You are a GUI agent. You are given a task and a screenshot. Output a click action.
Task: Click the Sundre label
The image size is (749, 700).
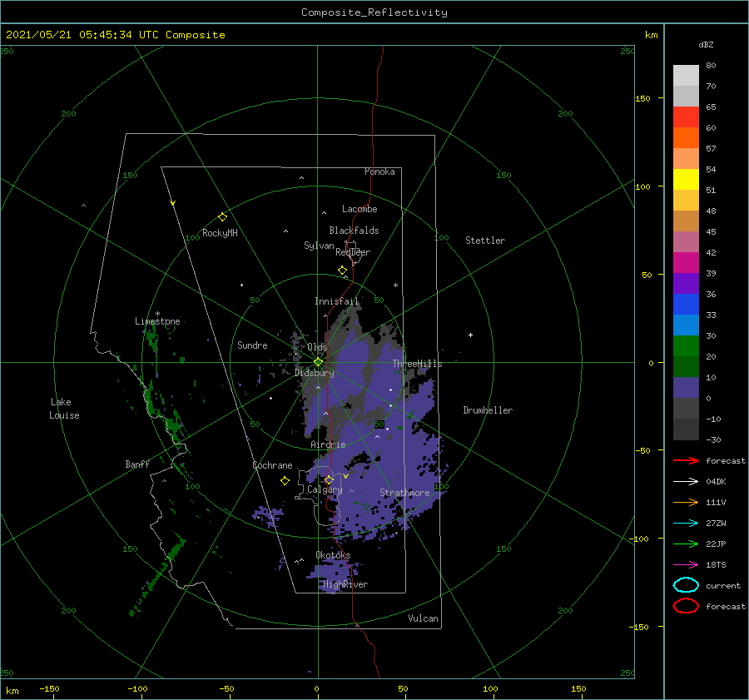[x=252, y=345]
